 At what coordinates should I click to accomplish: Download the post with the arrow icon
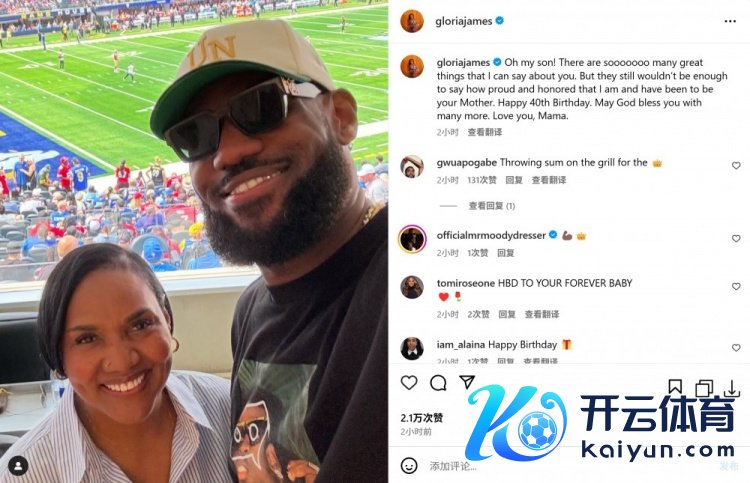[732, 388]
